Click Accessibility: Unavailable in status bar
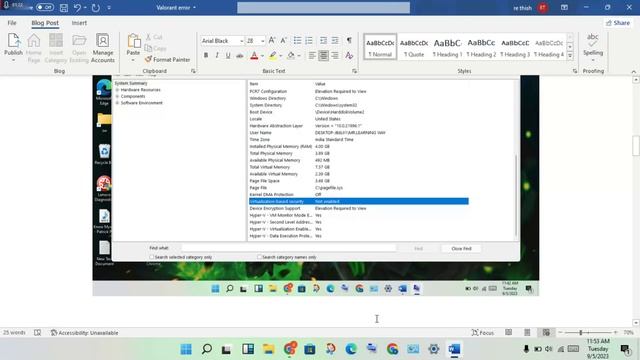The height and width of the screenshot is (360, 640). (84, 333)
